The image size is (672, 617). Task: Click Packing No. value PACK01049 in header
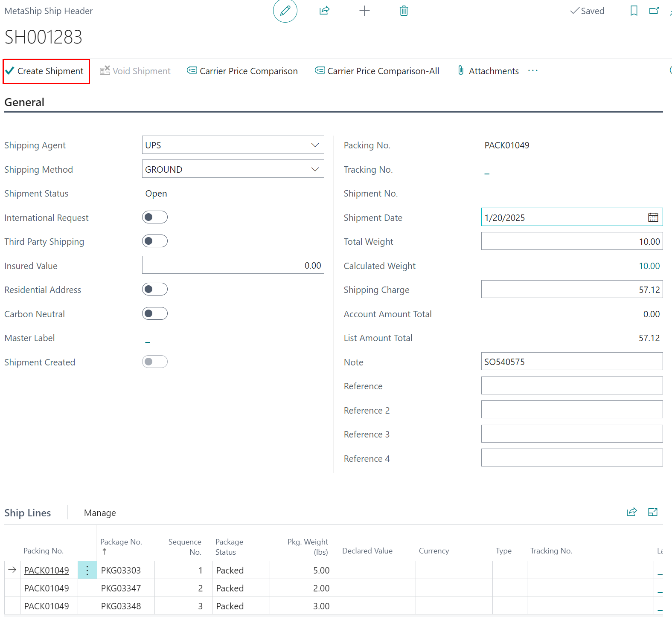click(x=507, y=145)
